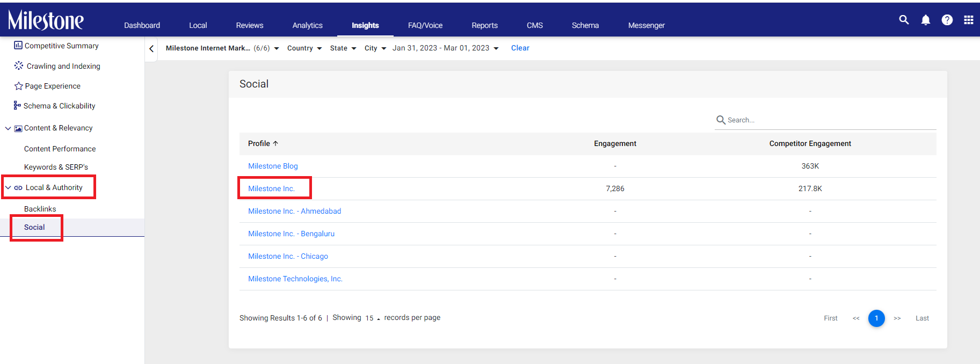Viewport: 980px width, 364px height.
Task: Click the Page Experience star icon
Action: point(19,86)
